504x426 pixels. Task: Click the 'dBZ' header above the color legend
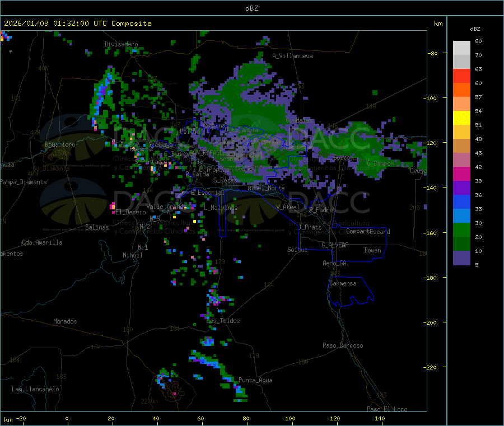pyautogui.click(x=475, y=29)
